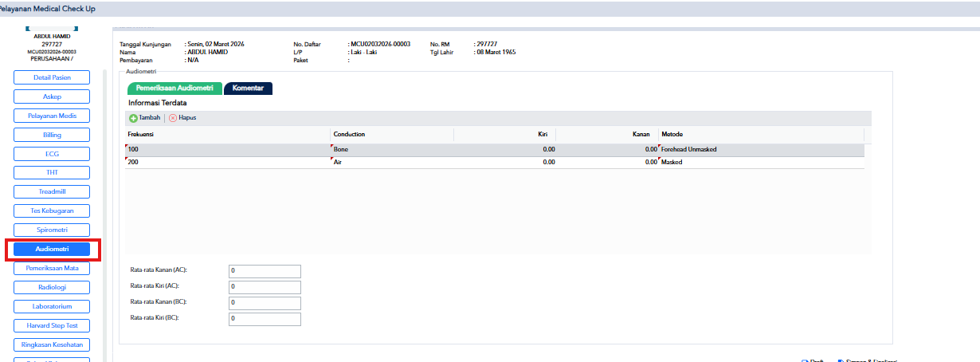
Task: Open the Askep section
Action: pyautogui.click(x=52, y=96)
